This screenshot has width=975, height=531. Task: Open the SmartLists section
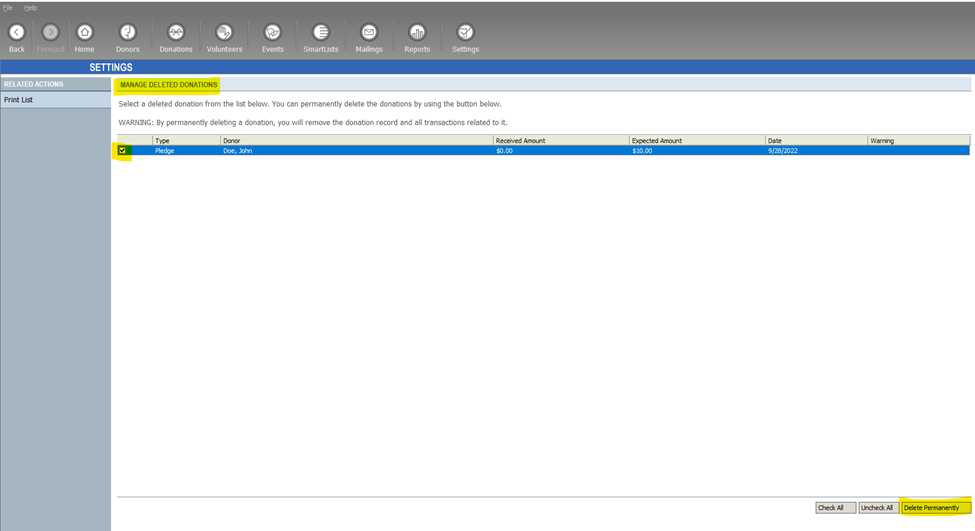click(x=321, y=32)
